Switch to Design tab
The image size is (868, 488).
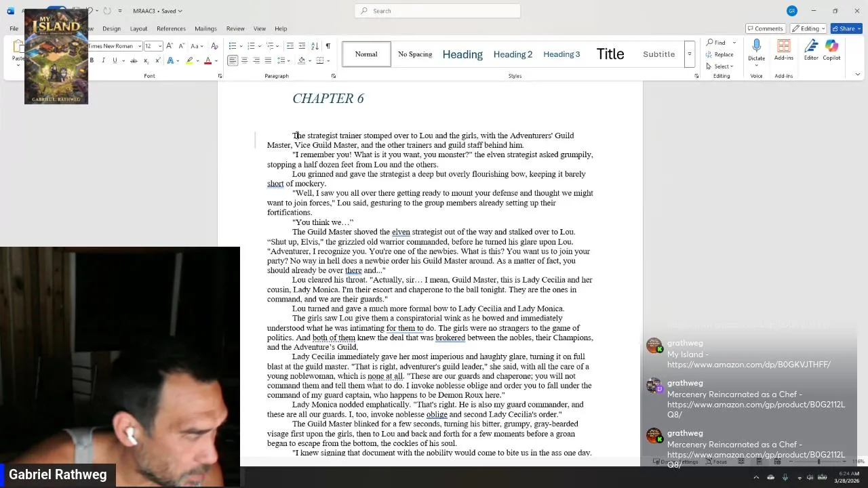(x=111, y=28)
